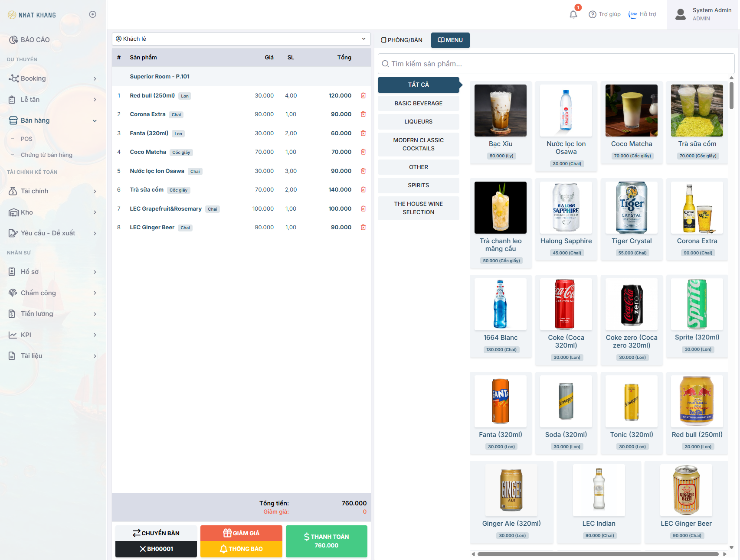Click the Zalo support icon
Screen dimensions: 740x560
(x=633, y=14)
